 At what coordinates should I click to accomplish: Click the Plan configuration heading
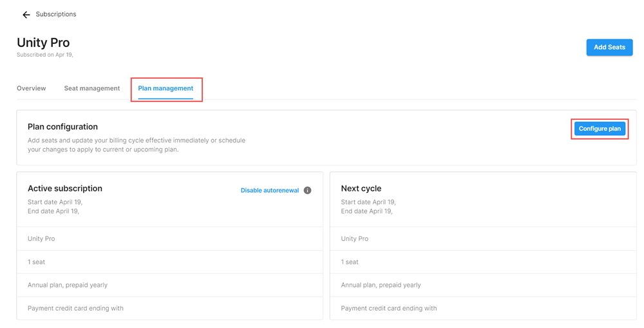[63, 126]
